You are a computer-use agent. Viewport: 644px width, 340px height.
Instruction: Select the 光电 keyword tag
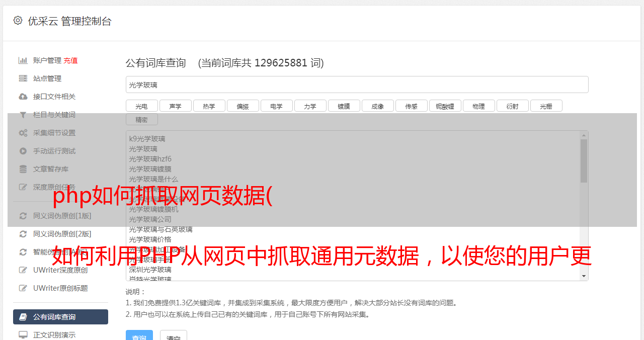click(142, 106)
